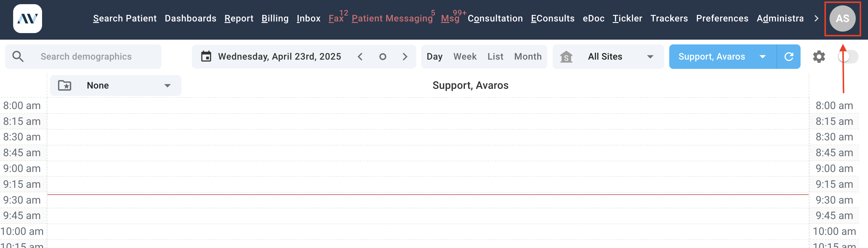Click the Avaros logo icon

27,18
